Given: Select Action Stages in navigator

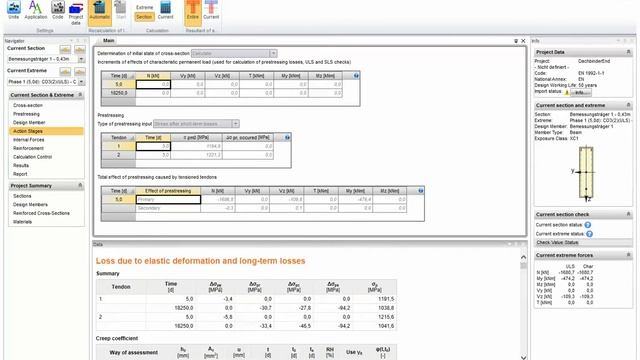Looking at the screenshot, I should [46, 131].
